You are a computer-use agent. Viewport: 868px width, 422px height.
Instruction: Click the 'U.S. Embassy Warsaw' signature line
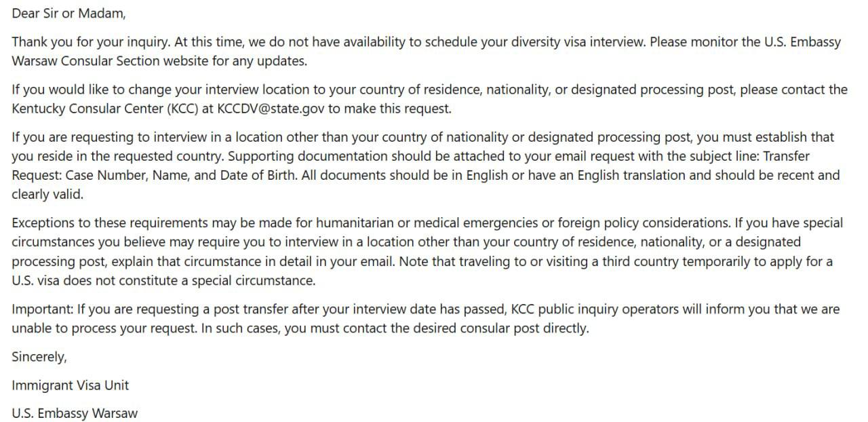coord(75,413)
